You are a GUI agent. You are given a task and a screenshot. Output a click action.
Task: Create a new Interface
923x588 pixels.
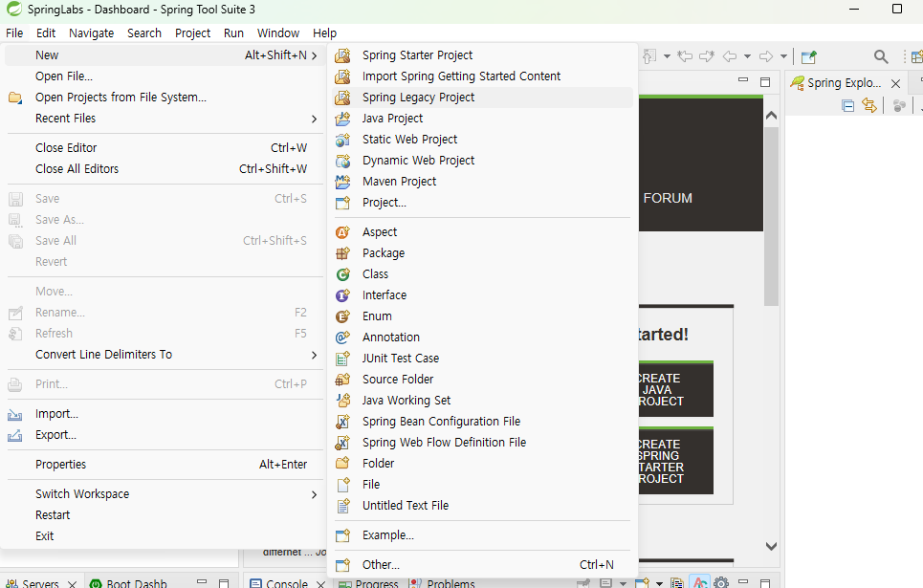coord(482,295)
